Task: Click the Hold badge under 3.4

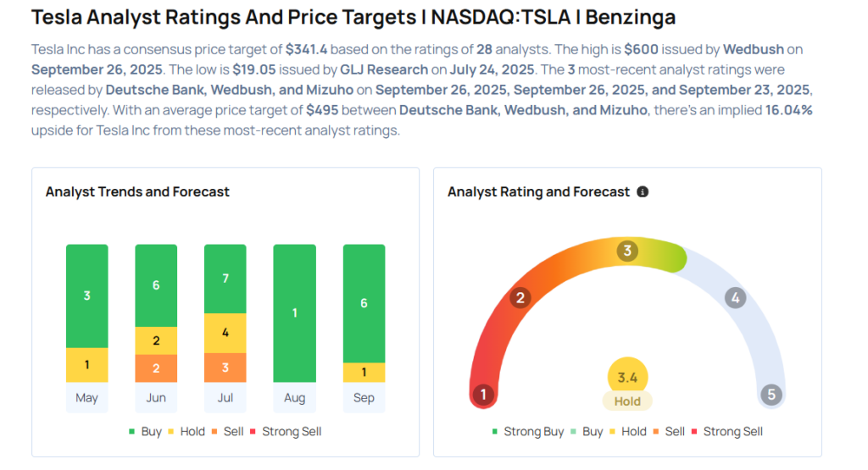Action: (x=627, y=401)
